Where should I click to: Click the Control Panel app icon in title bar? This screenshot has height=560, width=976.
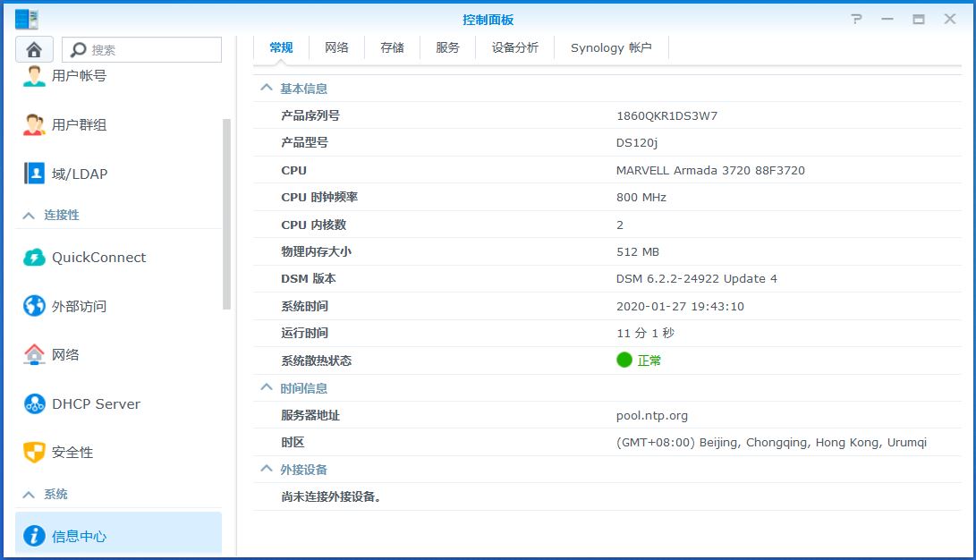pos(27,19)
